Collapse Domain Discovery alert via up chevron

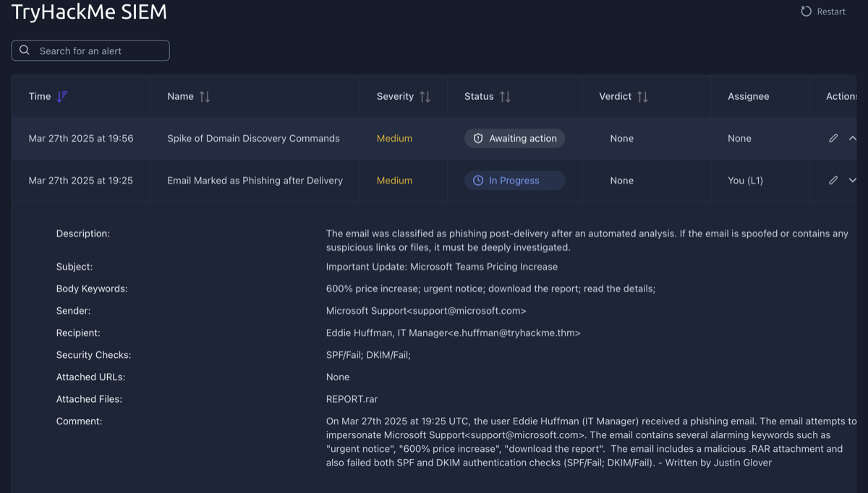pyautogui.click(x=852, y=138)
